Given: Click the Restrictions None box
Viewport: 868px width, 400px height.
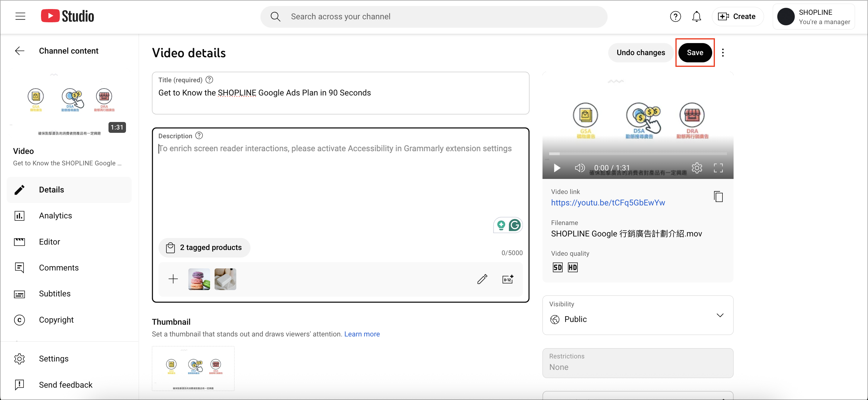Looking at the screenshot, I should pos(637,363).
